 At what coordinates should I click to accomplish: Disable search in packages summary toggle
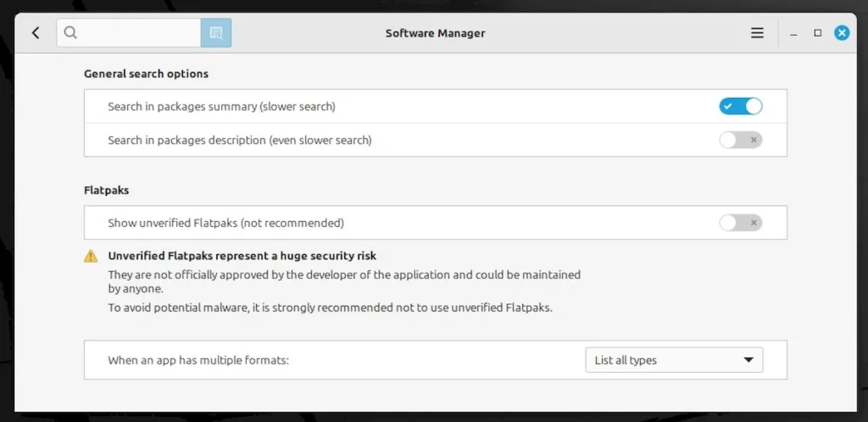[741, 106]
